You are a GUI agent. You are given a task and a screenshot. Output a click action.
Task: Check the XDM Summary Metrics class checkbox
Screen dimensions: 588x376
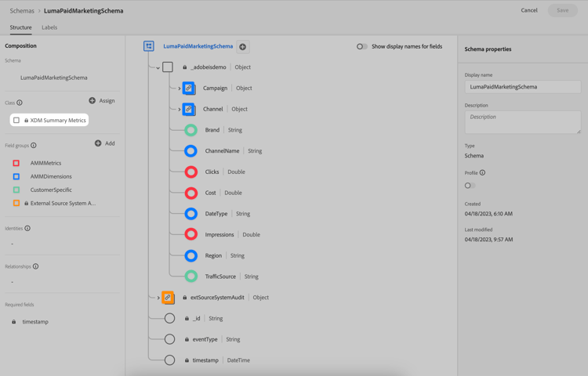point(16,120)
